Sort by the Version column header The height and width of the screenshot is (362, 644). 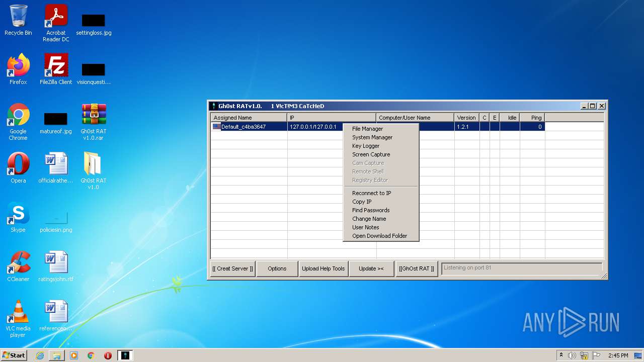tap(466, 118)
